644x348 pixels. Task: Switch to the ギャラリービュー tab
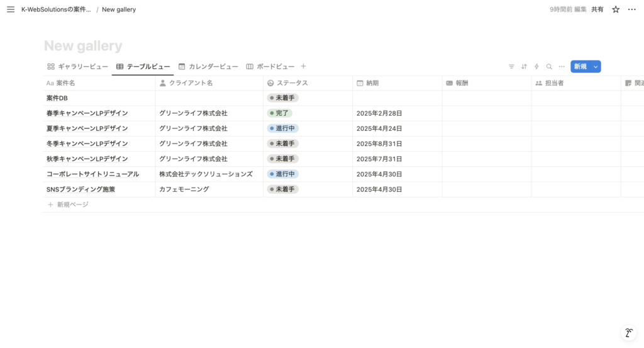78,67
